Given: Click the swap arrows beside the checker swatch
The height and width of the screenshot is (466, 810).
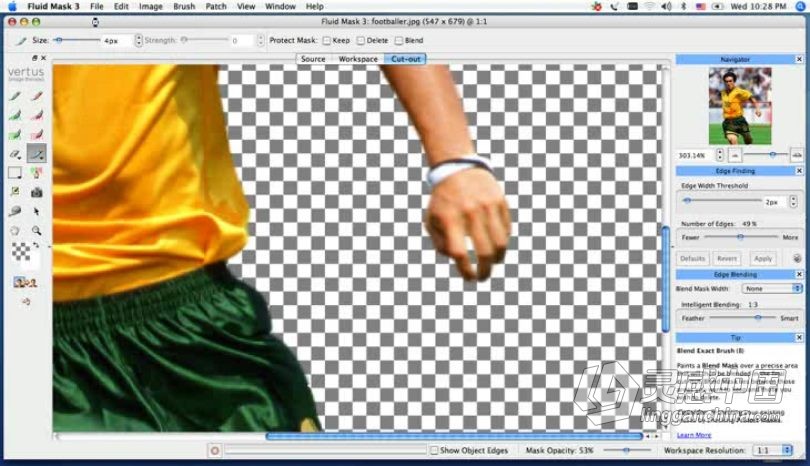Looking at the screenshot, I should (36, 245).
